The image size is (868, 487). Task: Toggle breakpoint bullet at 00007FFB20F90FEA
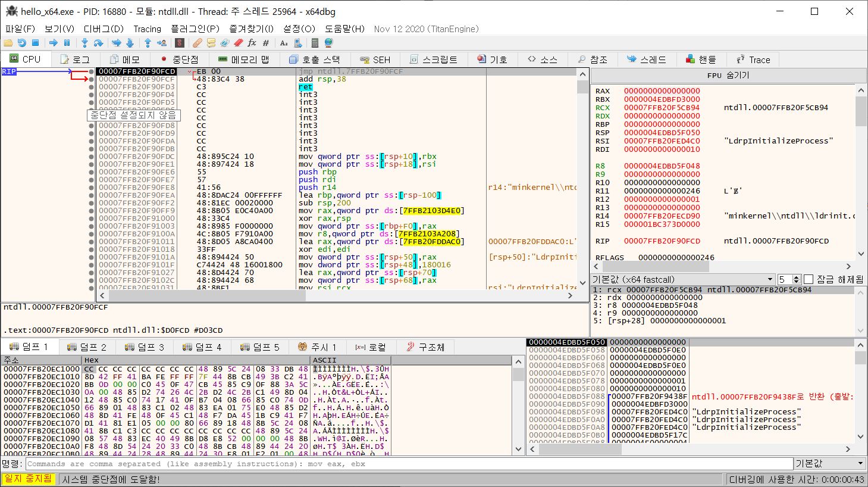coord(91,195)
